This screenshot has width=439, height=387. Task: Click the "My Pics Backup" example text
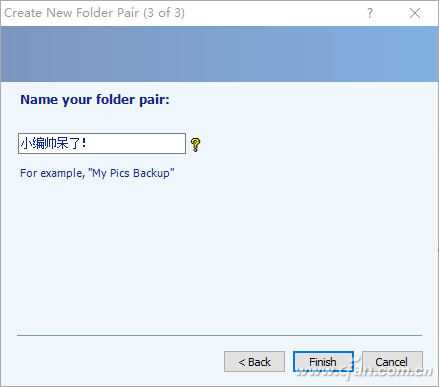click(x=131, y=173)
